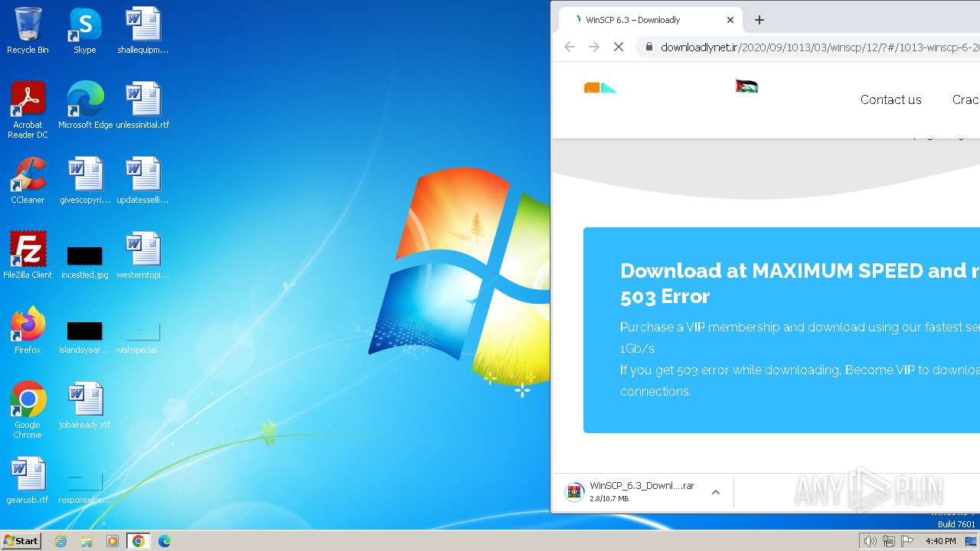Screen dimensions: 980x551
Task: Click the Start button on taskbar
Action: click(21, 540)
